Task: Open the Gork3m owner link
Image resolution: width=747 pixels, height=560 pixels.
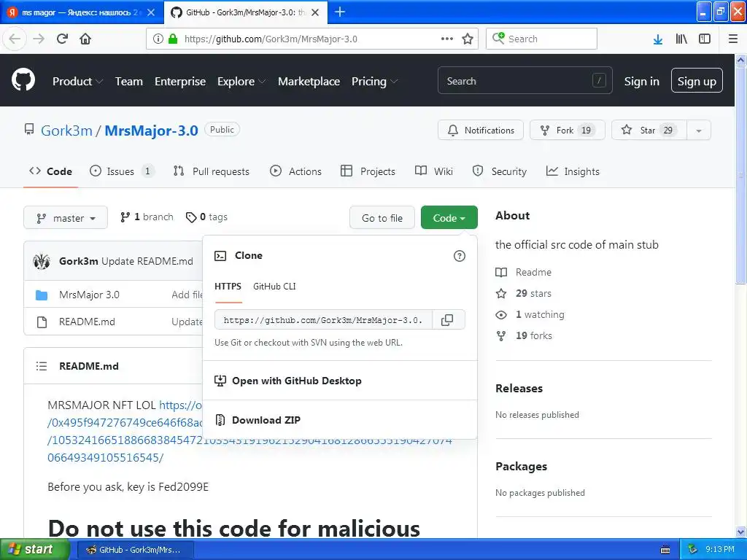Action: click(66, 131)
